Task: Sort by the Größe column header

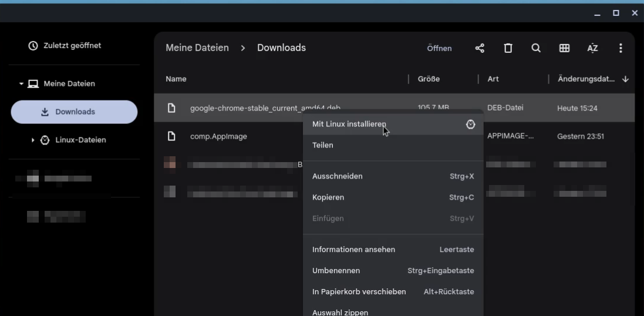Action: (429, 79)
